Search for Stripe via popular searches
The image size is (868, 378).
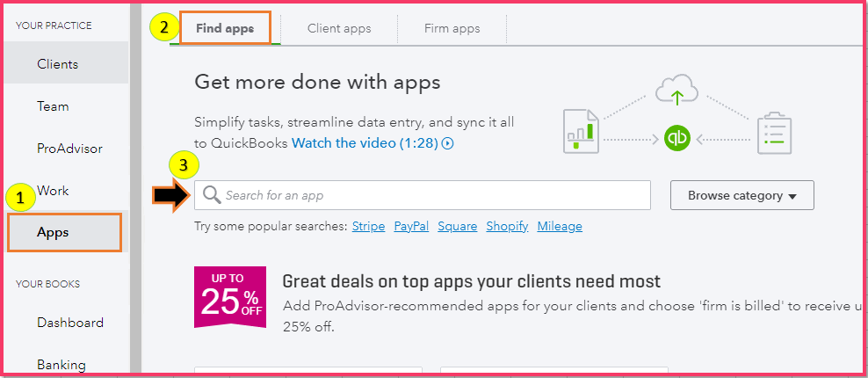point(368,226)
